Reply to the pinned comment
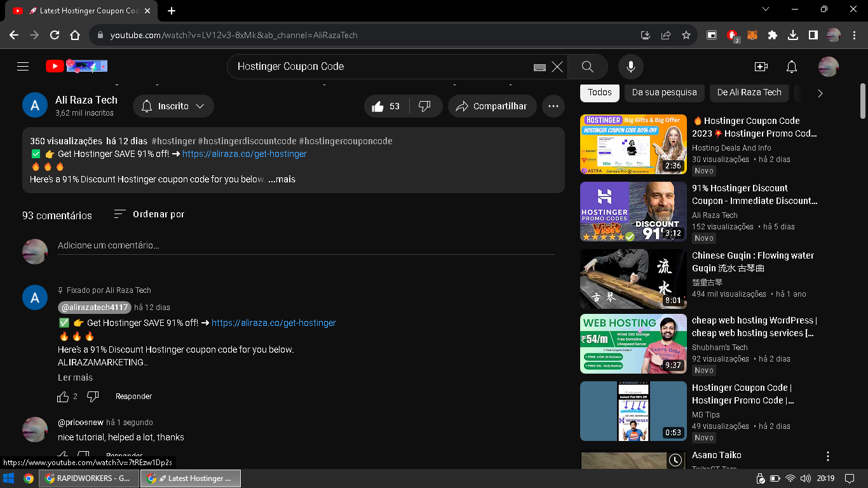Image resolution: width=868 pixels, height=488 pixels. click(133, 396)
